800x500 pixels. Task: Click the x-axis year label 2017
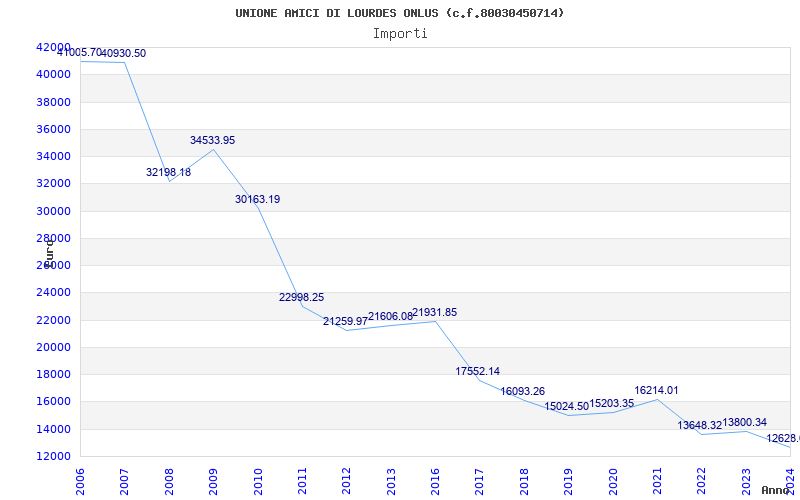click(x=480, y=482)
